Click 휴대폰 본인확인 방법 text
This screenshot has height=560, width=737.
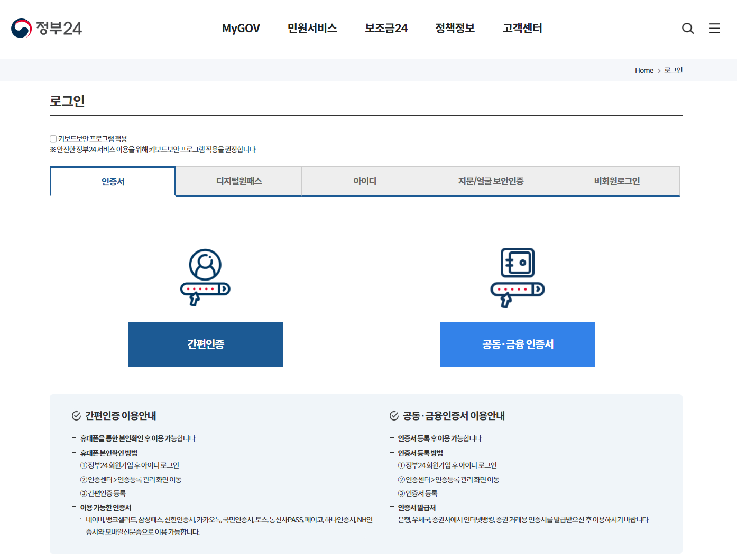(109, 453)
